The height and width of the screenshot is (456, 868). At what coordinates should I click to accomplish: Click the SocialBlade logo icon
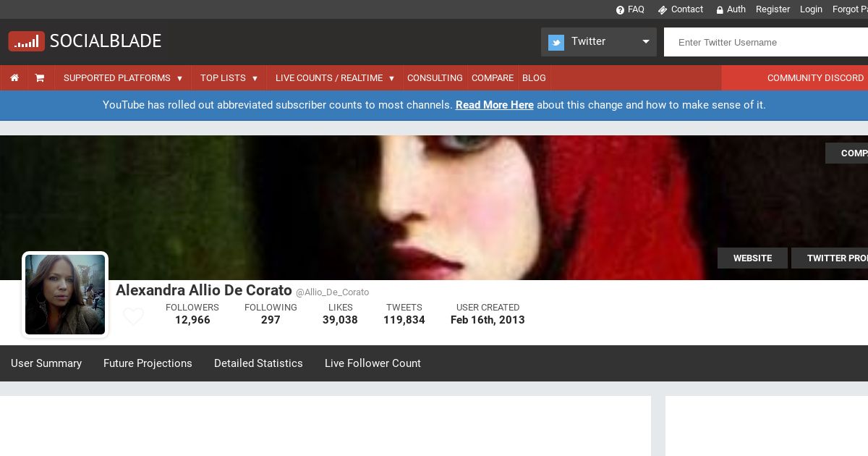27,41
